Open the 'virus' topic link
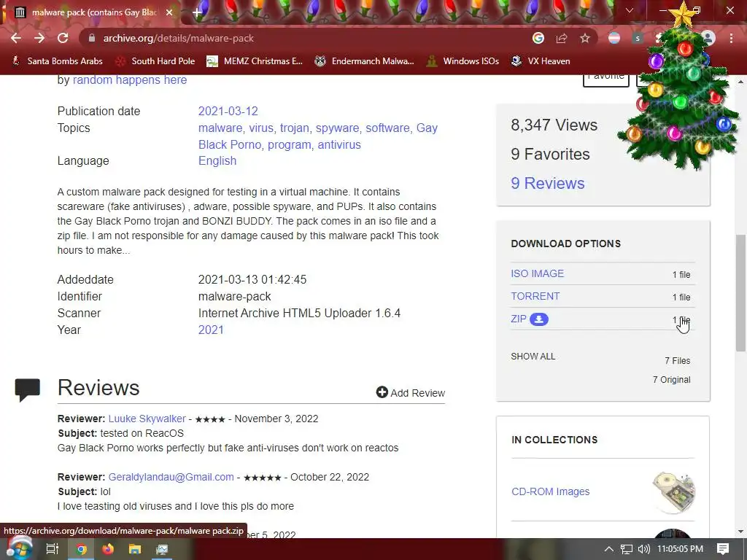The height and width of the screenshot is (560, 747). tap(261, 128)
